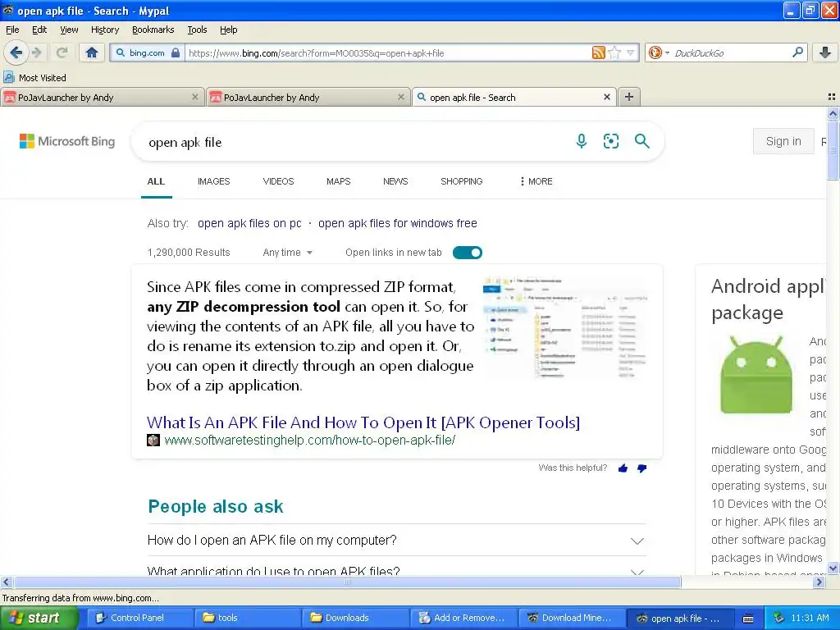The image size is (840, 630).
Task: Click the Sign in button
Action: (x=783, y=141)
